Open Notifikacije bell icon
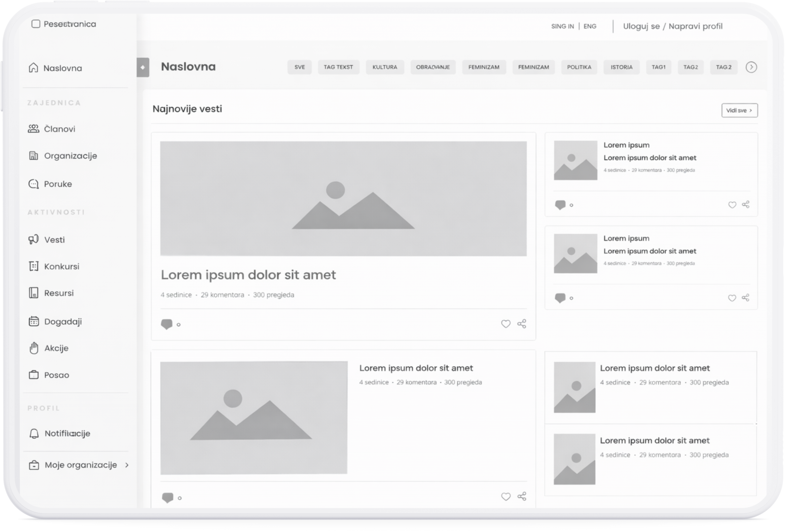Image resolution: width=785 pixels, height=532 pixels. (34, 433)
